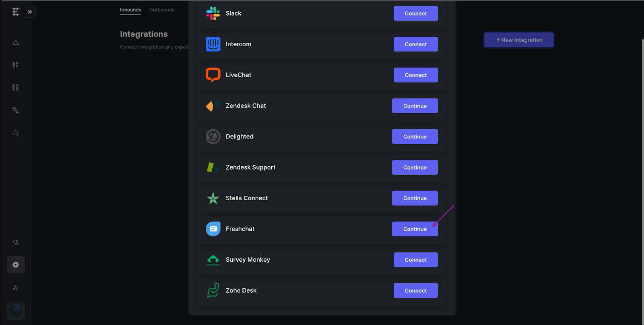This screenshot has width=644, height=325.
Task: Click the app logo in top-left corner
Action: point(16,12)
